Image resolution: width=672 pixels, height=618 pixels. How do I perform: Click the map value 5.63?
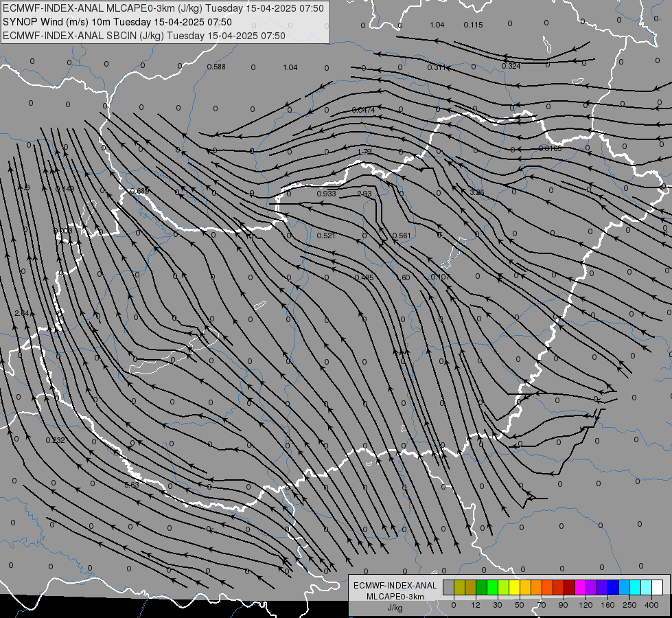132,485
